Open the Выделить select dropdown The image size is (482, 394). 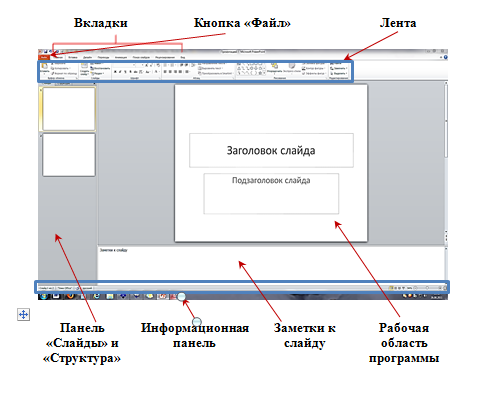point(339,73)
